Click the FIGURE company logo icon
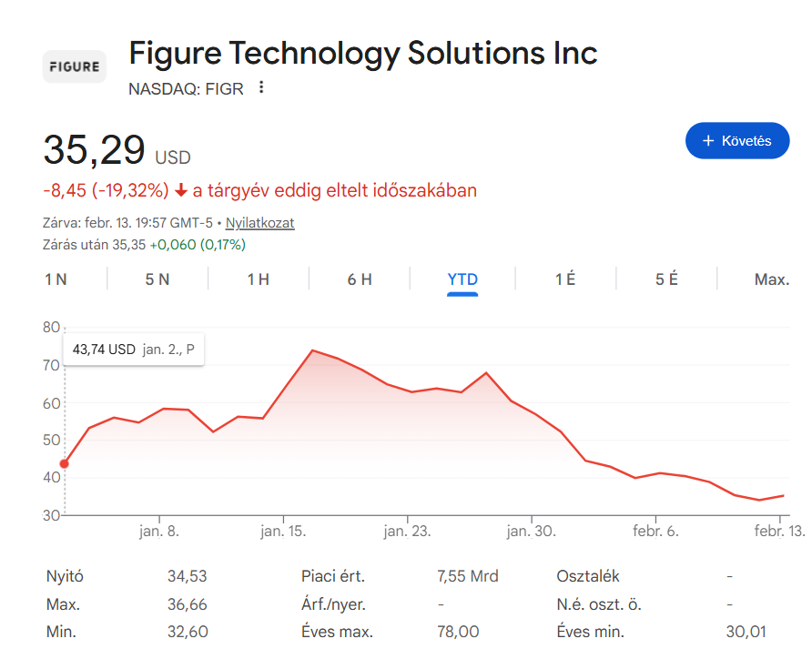 click(74, 66)
